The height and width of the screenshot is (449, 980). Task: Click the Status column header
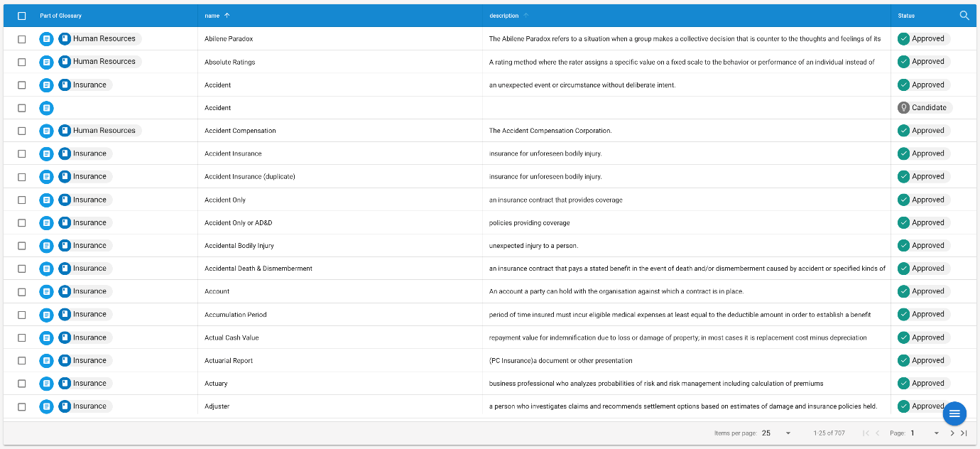coord(906,16)
